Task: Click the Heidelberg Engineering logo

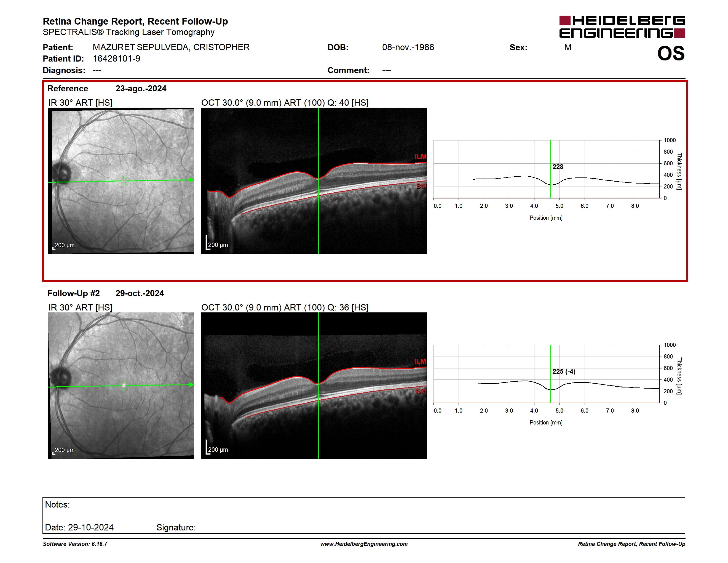Action: [x=622, y=26]
